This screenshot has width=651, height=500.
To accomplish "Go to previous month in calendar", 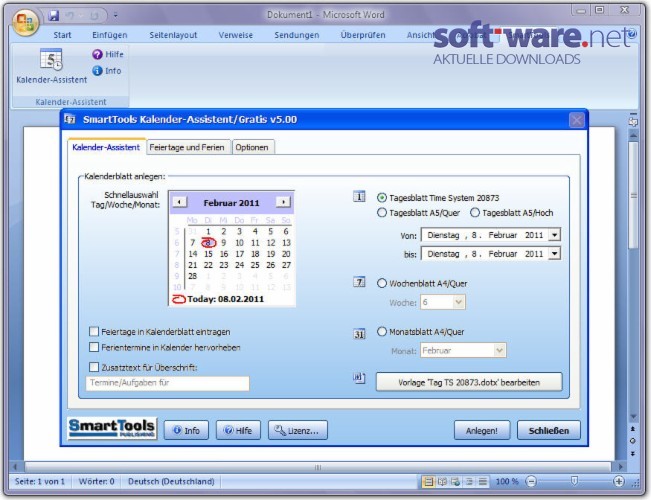I will [x=179, y=202].
